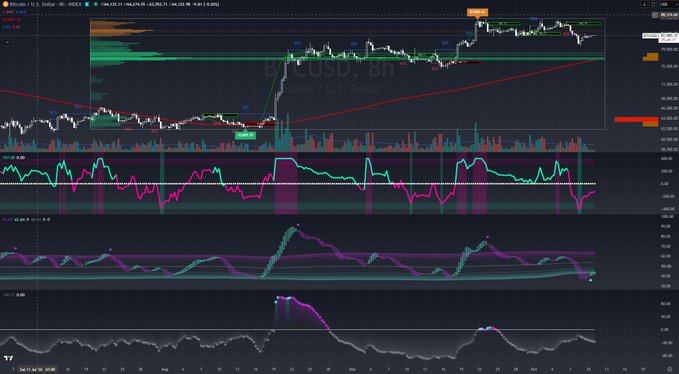
Task: Click the refresh icon beside the USD selector
Action: (653, 4)
